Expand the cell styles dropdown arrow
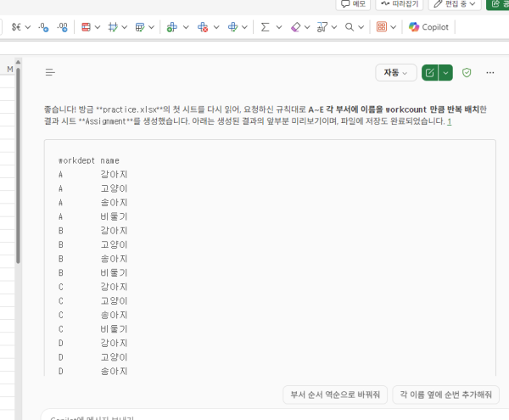Viewport: 509px width, 420px height. [x=125, y=27]
